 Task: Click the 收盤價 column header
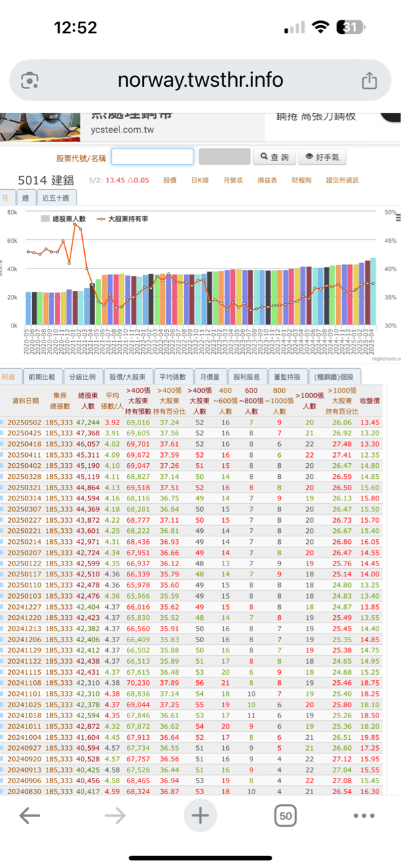pos(370,401)
